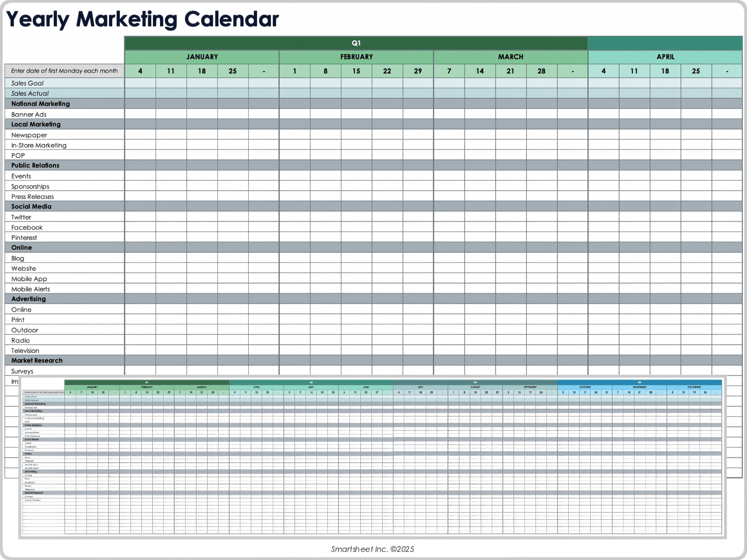Select the Television row under Advertising
The height and width of the screenshot is (560, 747).
click(x=25, y=350)
